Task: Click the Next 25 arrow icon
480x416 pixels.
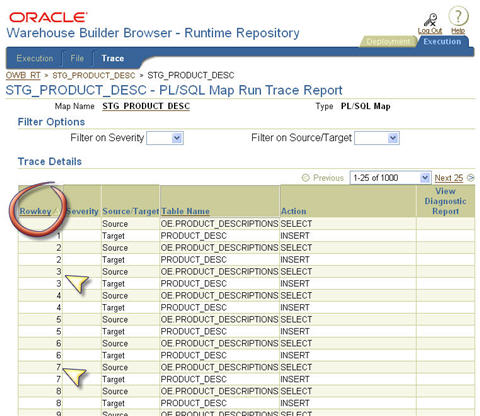Action: pyautogui.click(x=470, y=178)
